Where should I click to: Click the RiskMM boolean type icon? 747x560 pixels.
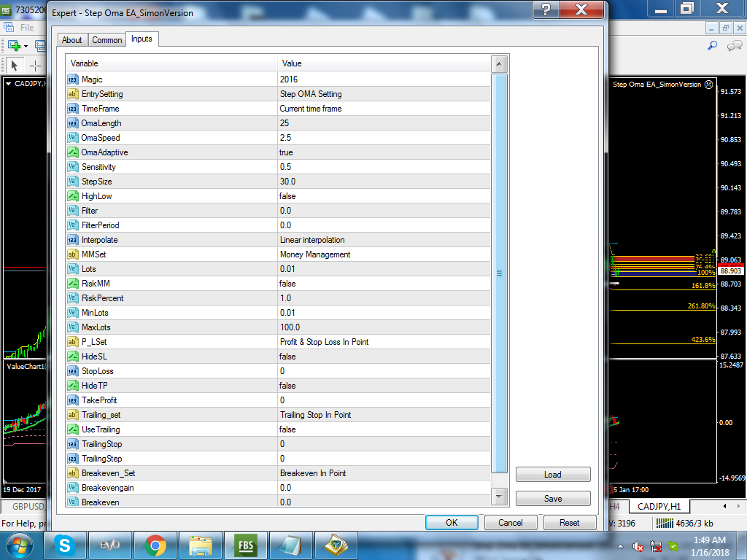(x=72, y=284)
